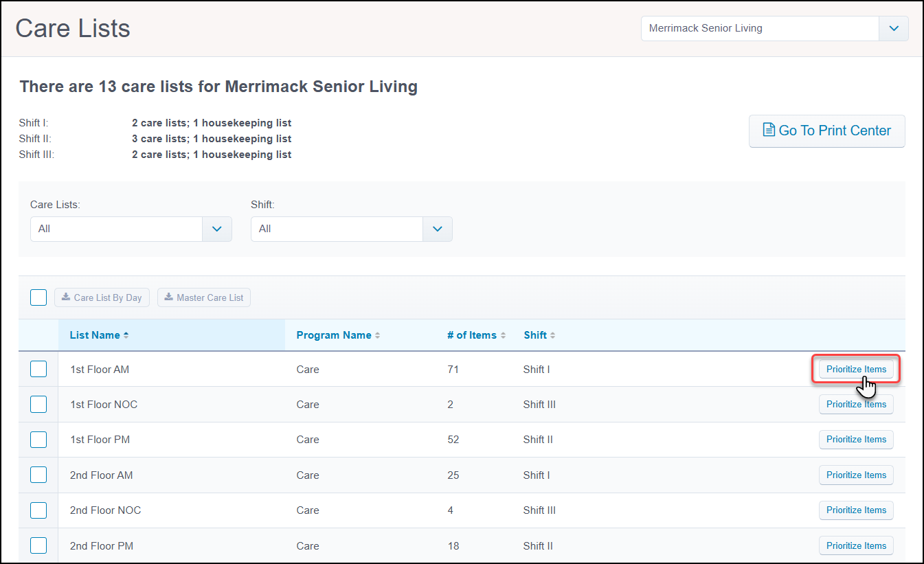Check the checkbox for 1st Floor AM

click(x=38, y=369)
